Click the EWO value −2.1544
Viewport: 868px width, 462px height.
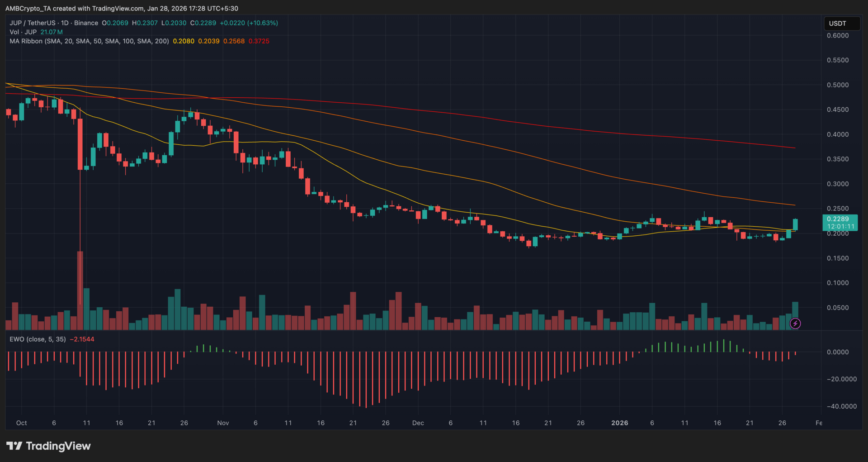tap(82, 339)
